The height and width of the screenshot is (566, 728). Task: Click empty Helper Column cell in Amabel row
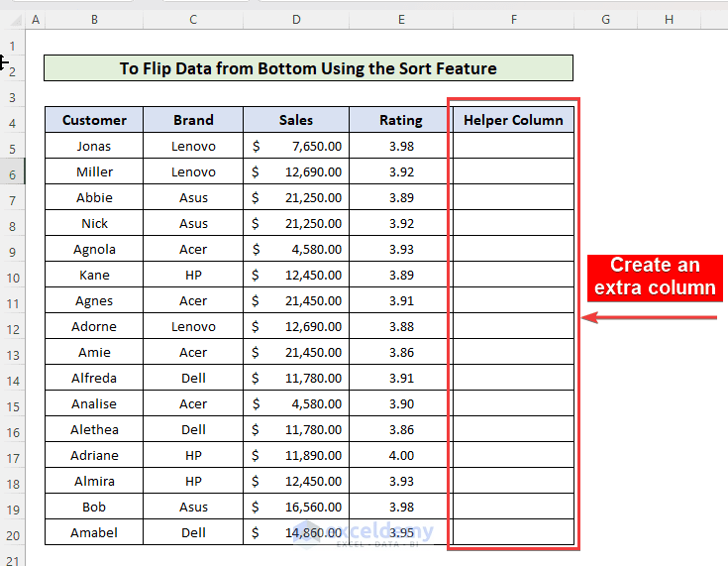[513, 532]
